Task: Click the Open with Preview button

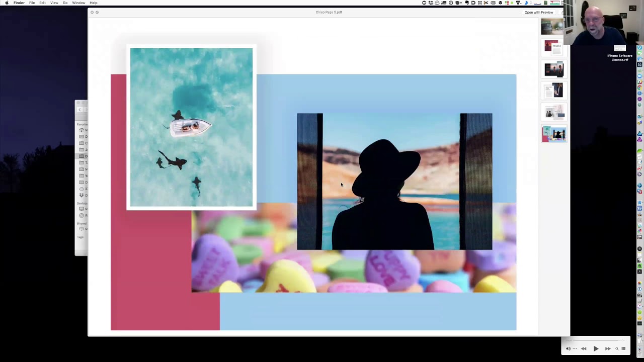Action: (x=538, y=12)
